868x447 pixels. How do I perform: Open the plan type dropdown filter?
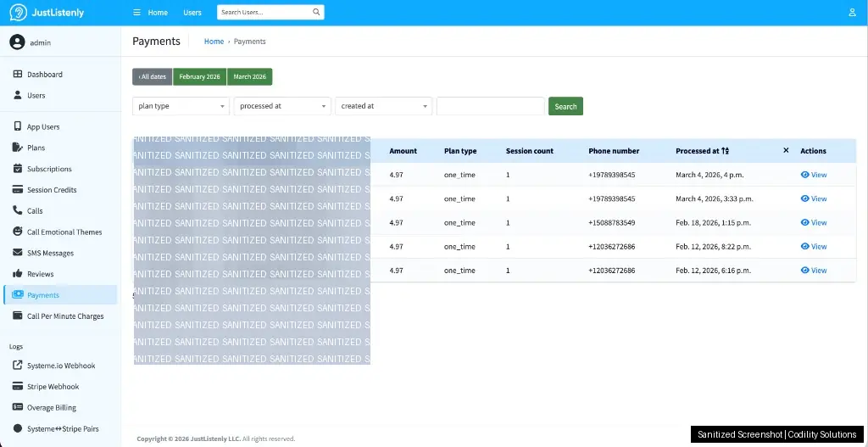[181, 106]
